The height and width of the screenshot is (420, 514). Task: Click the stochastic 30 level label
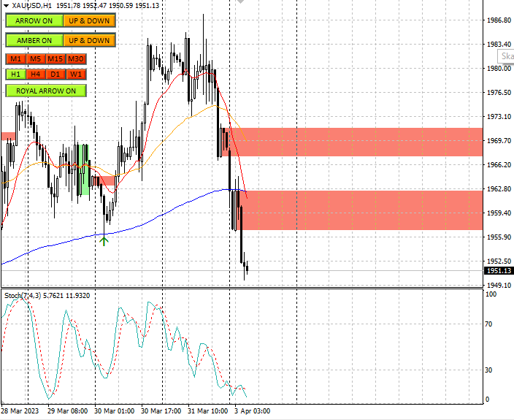(488, 370)
